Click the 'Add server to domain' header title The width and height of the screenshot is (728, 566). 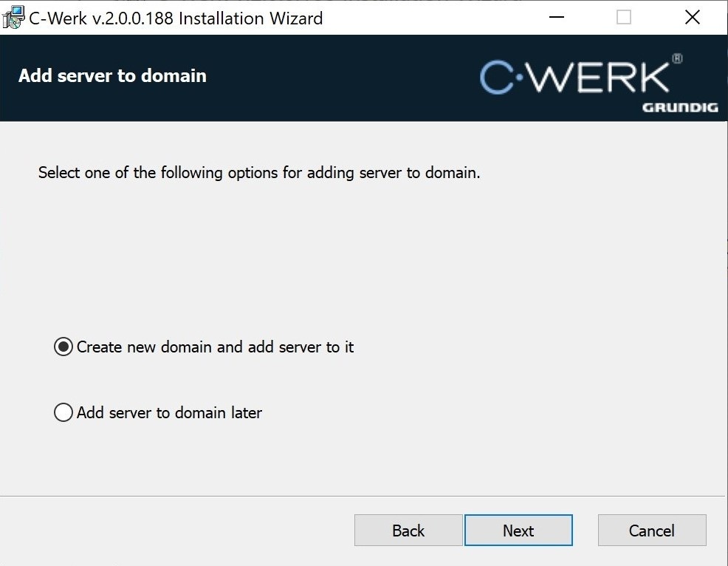pos(112,76)
